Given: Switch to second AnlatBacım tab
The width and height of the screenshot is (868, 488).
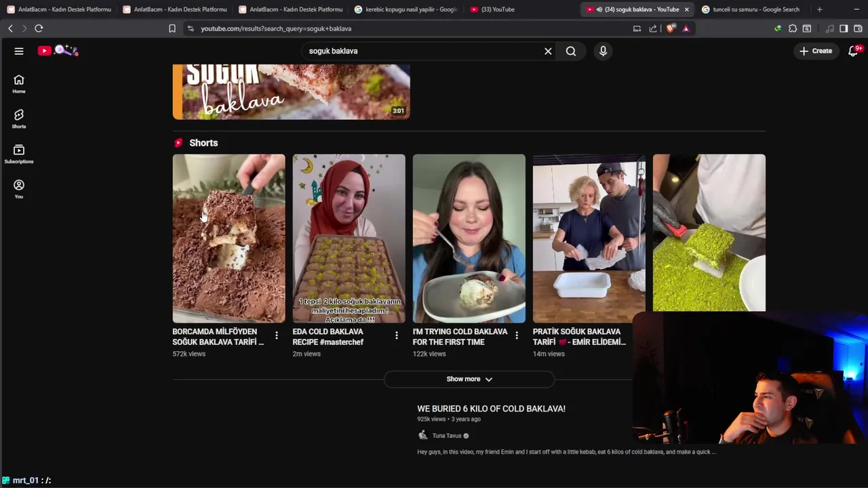Looking at the screenshot, I should click(x=175, y=9).
